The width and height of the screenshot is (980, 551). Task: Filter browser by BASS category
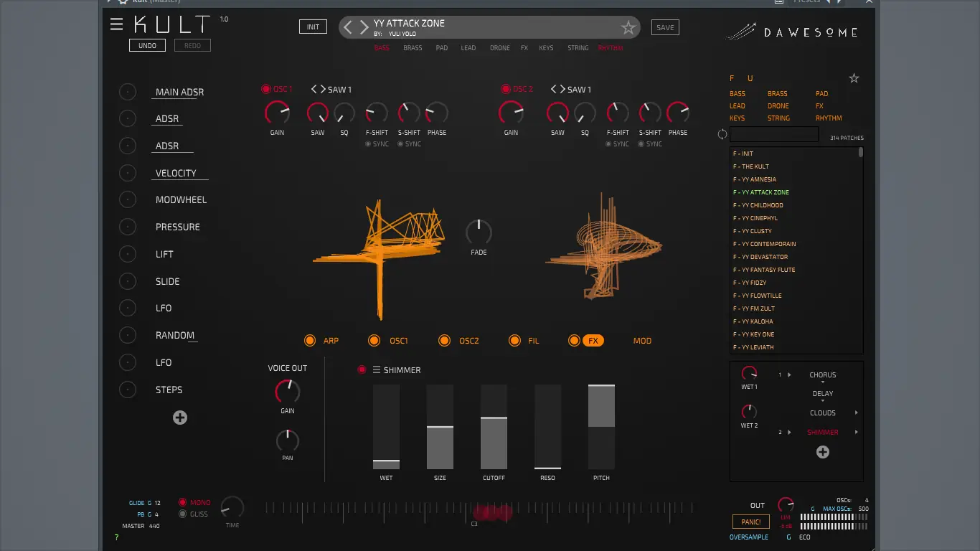point(738,94)
